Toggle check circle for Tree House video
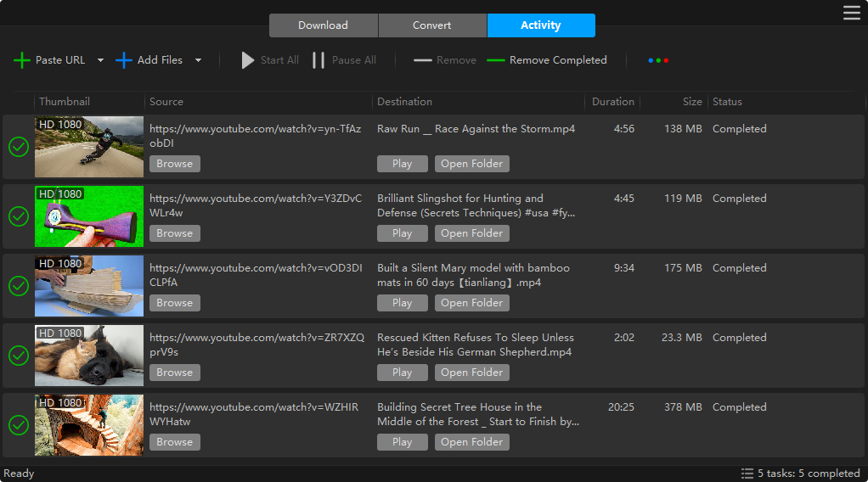Image resolution: width=868 pixels, height=482 pixels. click(19, 425)
